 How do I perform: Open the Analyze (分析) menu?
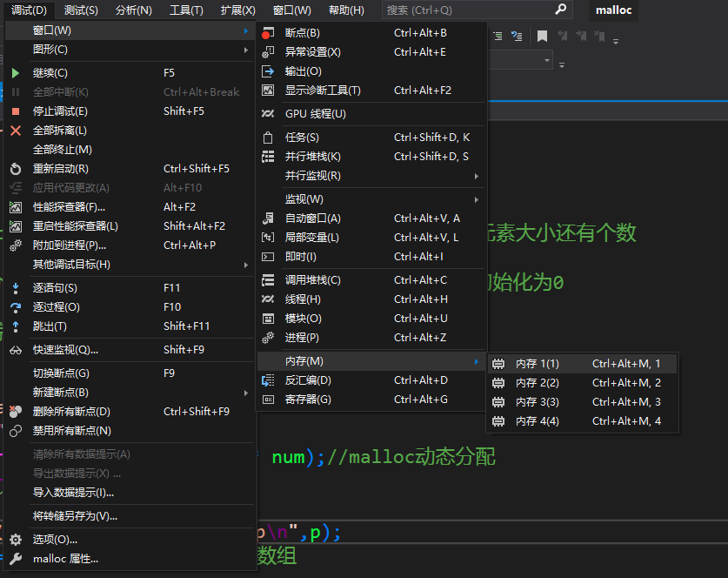tap(134, 10)
